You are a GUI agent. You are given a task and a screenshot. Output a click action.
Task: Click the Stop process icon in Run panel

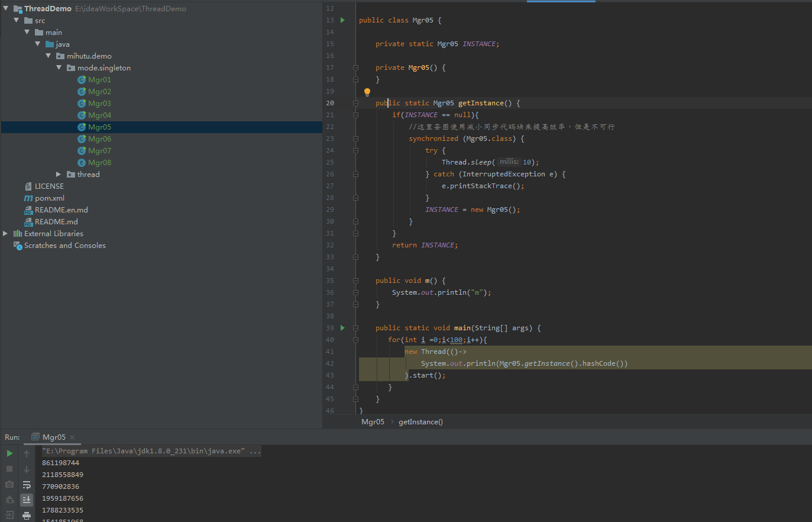9,469
